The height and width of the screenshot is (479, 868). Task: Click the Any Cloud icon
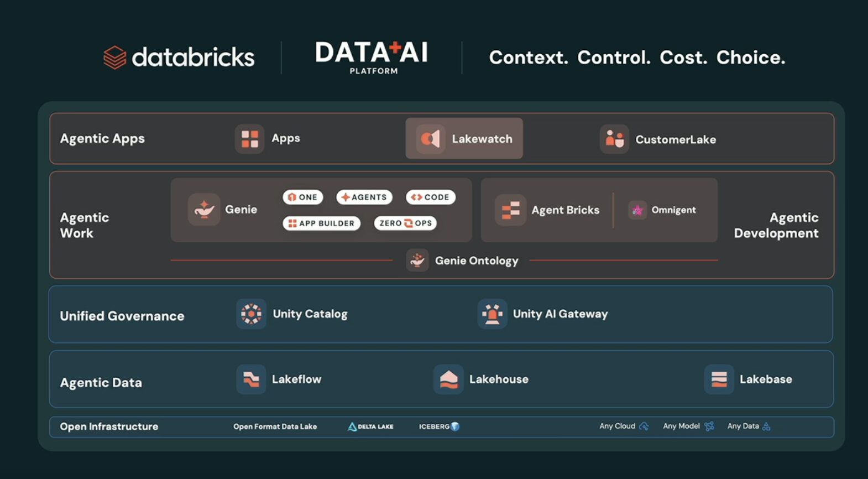[x=644, y=426]
